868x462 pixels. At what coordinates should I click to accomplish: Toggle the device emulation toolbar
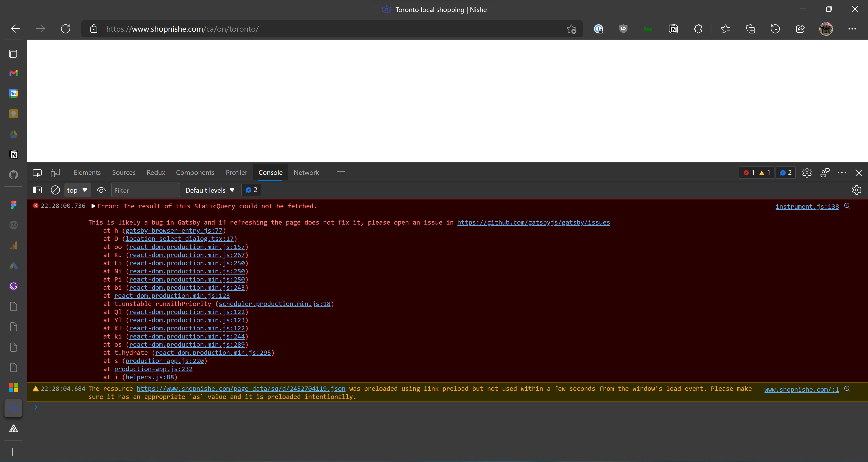click(x=55, y=173)
